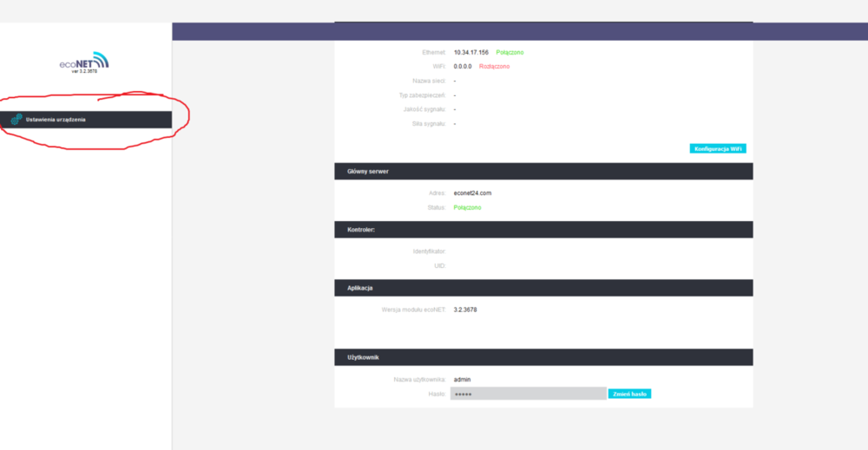
Task: Click the admin username value
Action: coord(463,379)
